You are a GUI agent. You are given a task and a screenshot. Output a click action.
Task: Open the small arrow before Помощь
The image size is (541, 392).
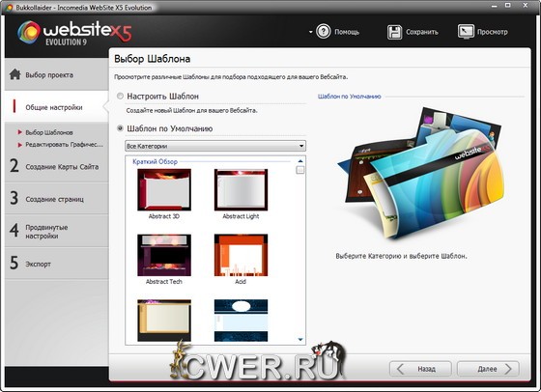[x=310, y=32]
